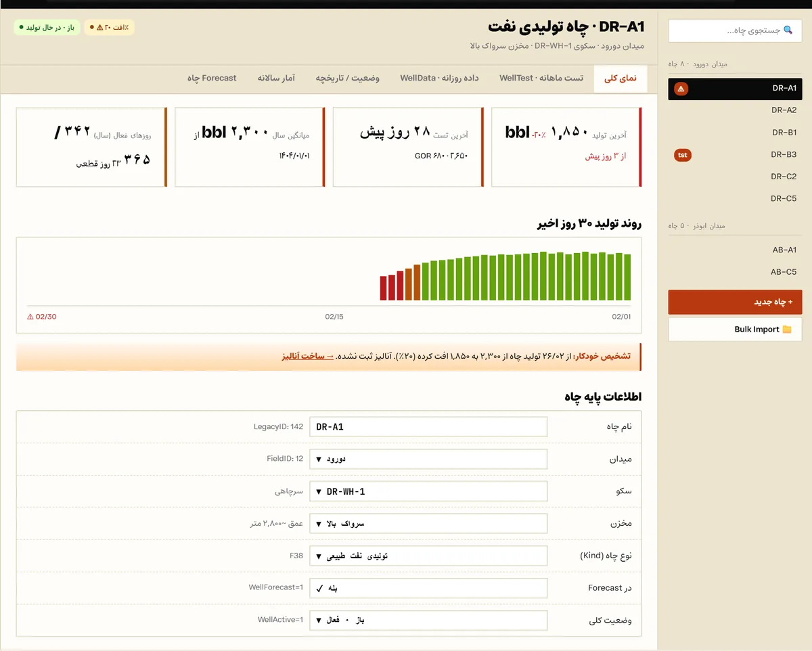Click the magnifier icon in well search
812x651 pixels.
[788, 30]
